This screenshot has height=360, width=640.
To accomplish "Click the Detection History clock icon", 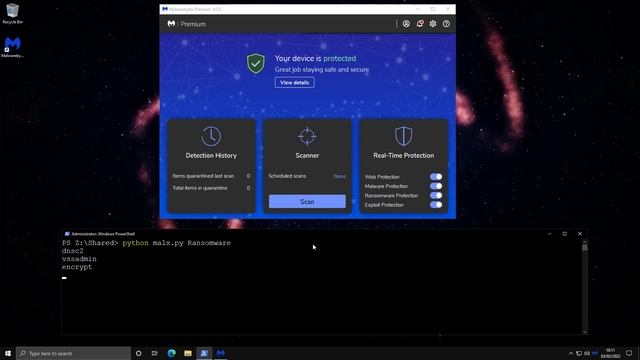I will click(x=211, y=136).
